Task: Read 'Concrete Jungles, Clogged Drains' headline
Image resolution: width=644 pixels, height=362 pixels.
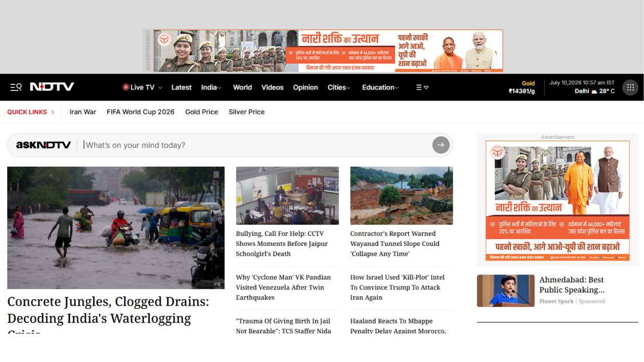Action: pos(108,315)
